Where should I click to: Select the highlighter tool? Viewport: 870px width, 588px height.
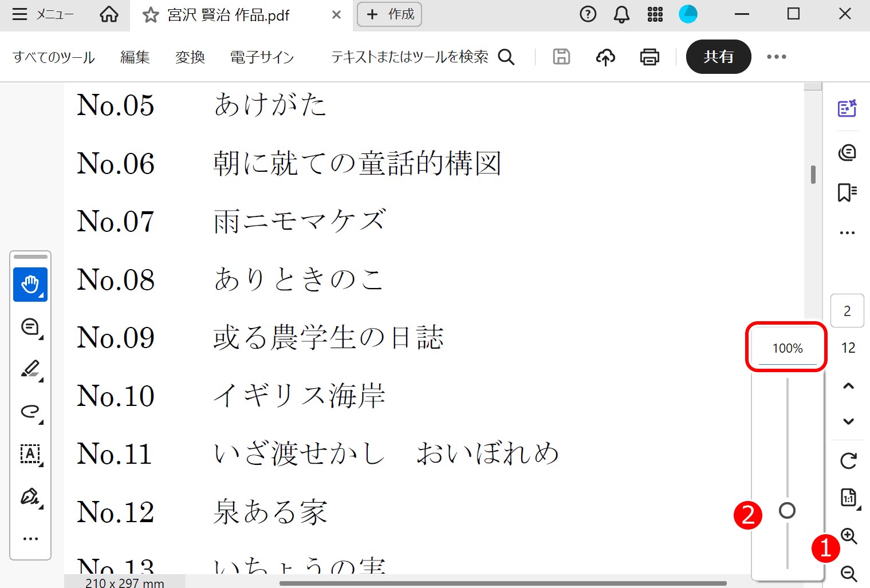30,369
